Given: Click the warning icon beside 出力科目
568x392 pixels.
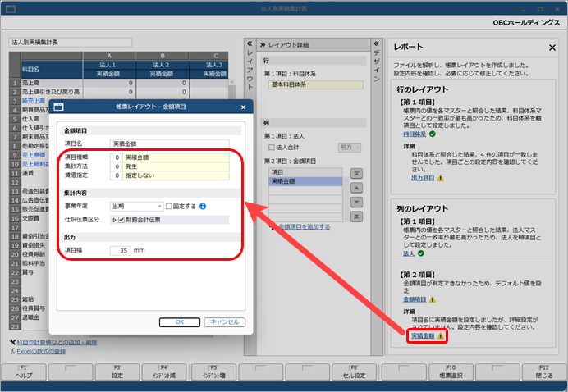Looking at the screenshot, I should [x=441, y=178].
